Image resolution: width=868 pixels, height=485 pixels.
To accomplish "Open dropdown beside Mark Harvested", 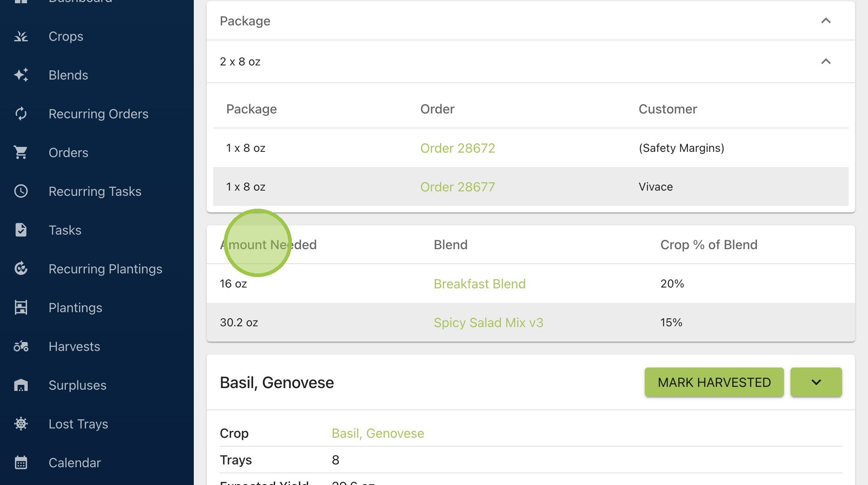I will pos(816,382).
